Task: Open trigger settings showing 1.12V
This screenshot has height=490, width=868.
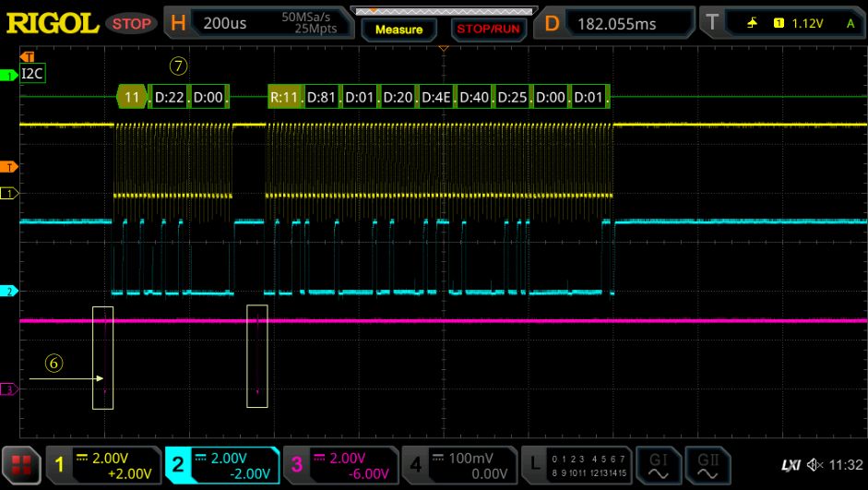Action: pyautogui.click(x=783, y=23)
